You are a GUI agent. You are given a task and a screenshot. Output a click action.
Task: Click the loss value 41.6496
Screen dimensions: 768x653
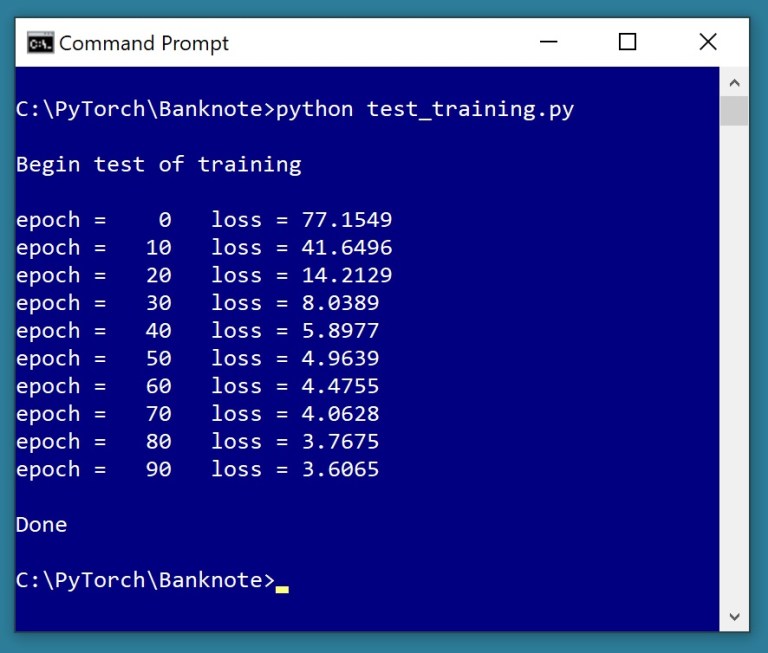pos(347,248)
